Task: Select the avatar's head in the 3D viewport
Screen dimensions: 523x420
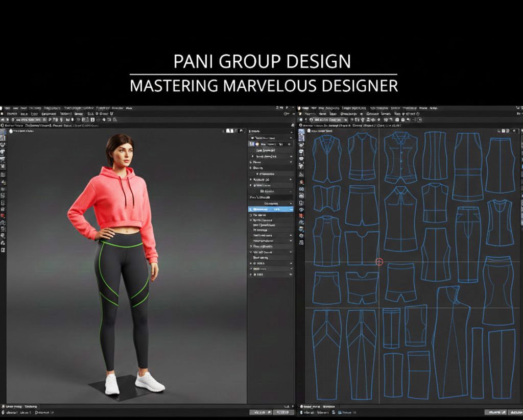Action: point(121,152)
